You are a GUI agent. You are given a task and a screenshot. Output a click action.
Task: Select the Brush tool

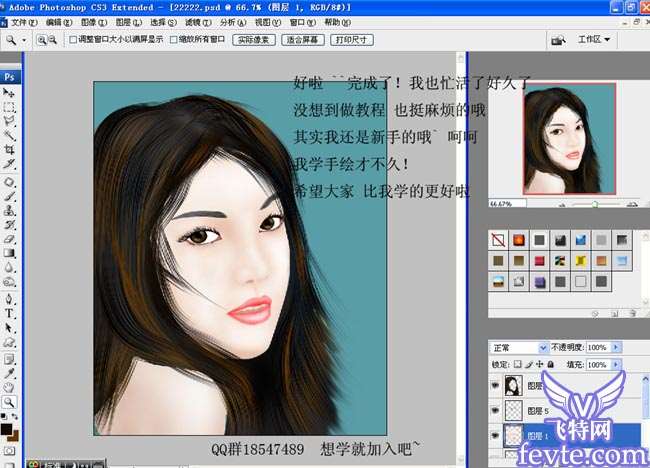pos(9,196)
